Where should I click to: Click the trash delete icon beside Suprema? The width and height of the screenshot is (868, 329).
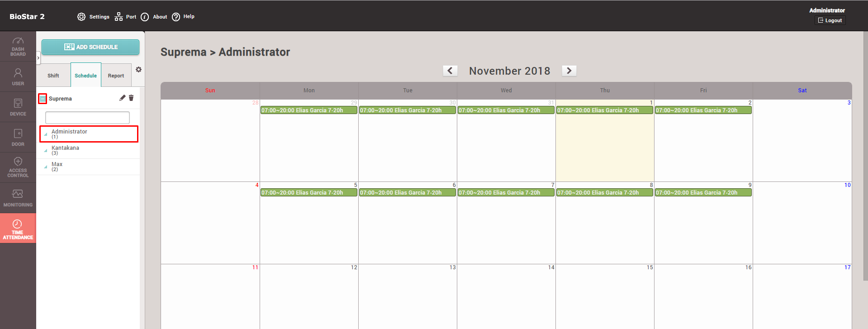[131, 98]
